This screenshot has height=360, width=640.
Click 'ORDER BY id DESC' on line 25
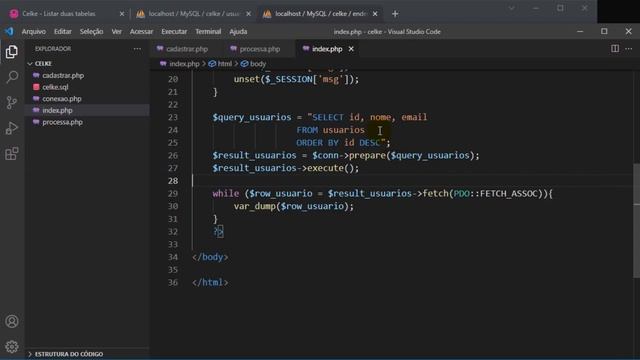(338, 142)
